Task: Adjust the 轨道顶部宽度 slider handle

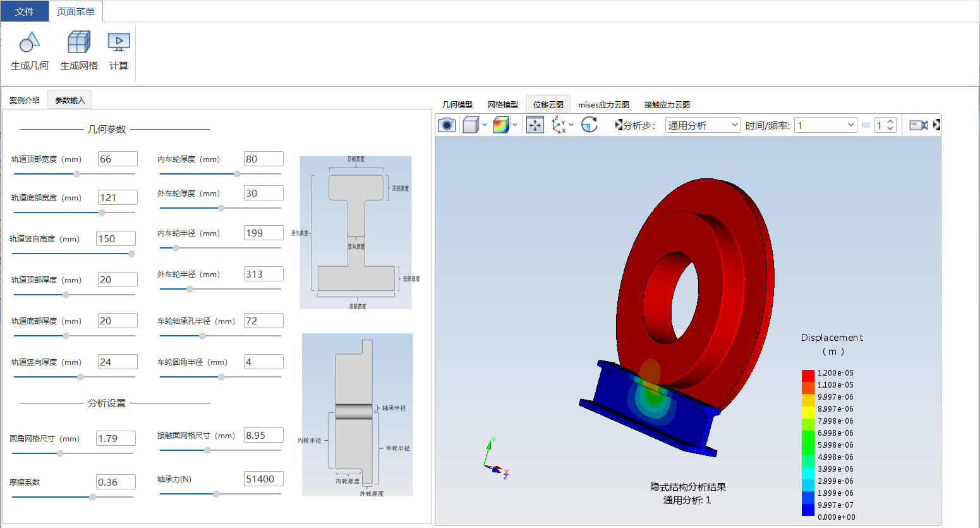Action: (x=76, y=174)
